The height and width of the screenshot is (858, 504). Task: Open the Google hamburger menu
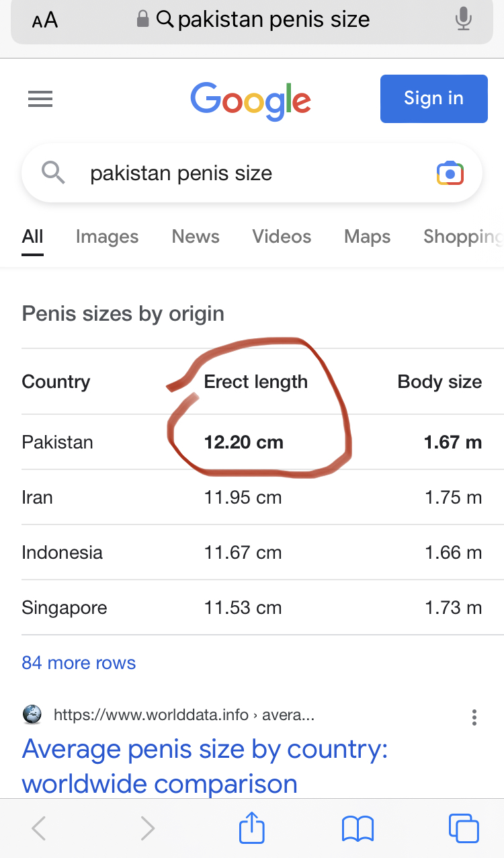[40, 100]
